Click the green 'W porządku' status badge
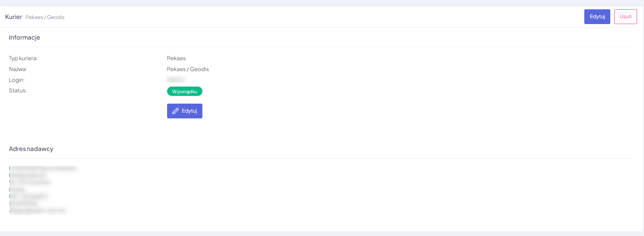The image size is (644, 236). click(x=185, y=92)
